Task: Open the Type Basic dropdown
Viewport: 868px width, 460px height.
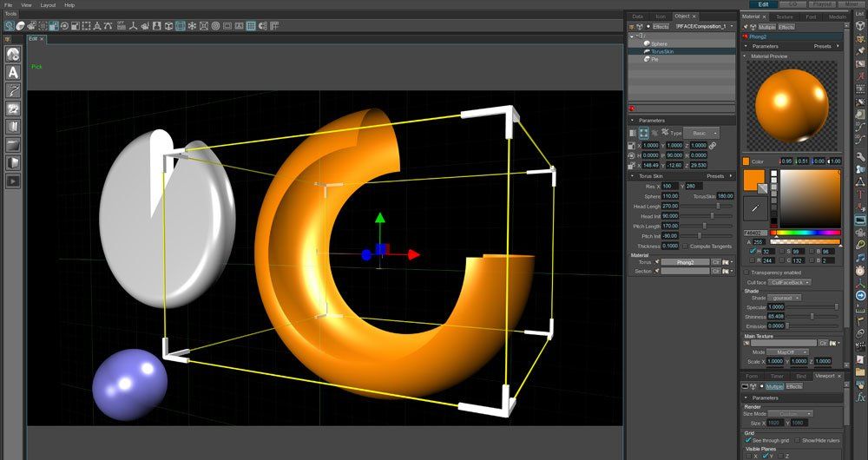Action: 699,133
